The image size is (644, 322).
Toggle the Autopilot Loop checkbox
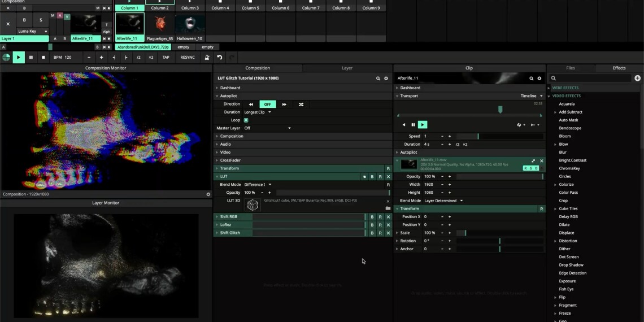click(246, 120)
